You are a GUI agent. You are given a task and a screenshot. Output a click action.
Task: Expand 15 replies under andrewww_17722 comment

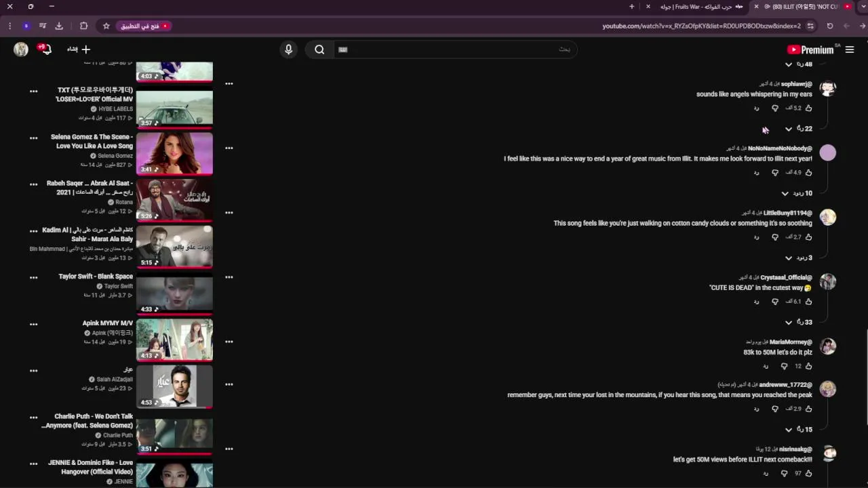point(798,430)
